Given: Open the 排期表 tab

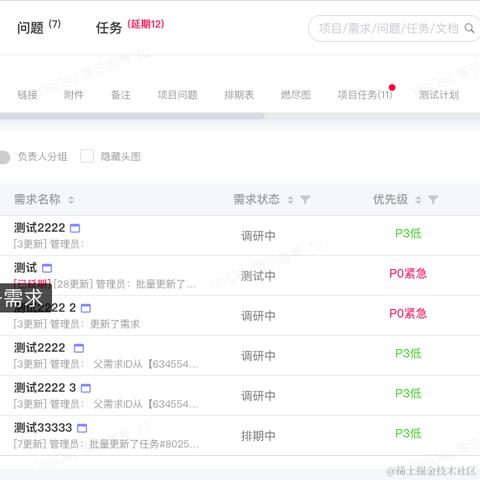Looking at the screenshot, I should 239,95.
